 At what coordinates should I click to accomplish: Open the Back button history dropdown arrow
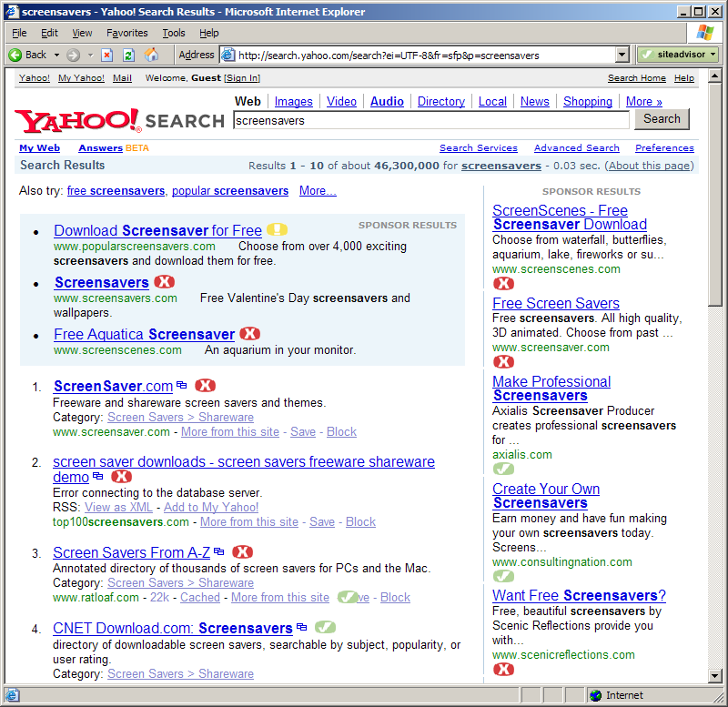[x=56, y=56]
